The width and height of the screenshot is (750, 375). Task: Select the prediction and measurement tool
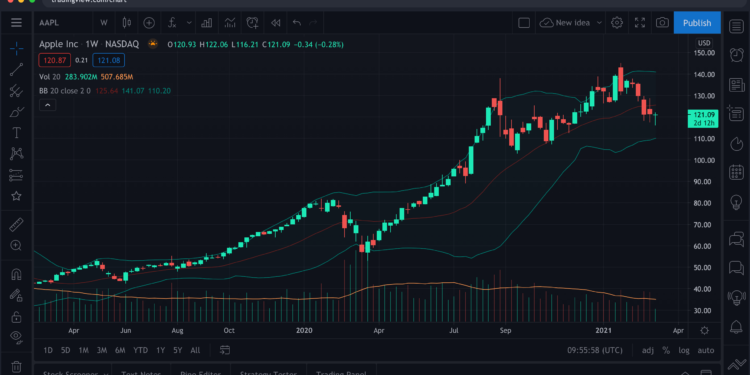tap(16, 175)
